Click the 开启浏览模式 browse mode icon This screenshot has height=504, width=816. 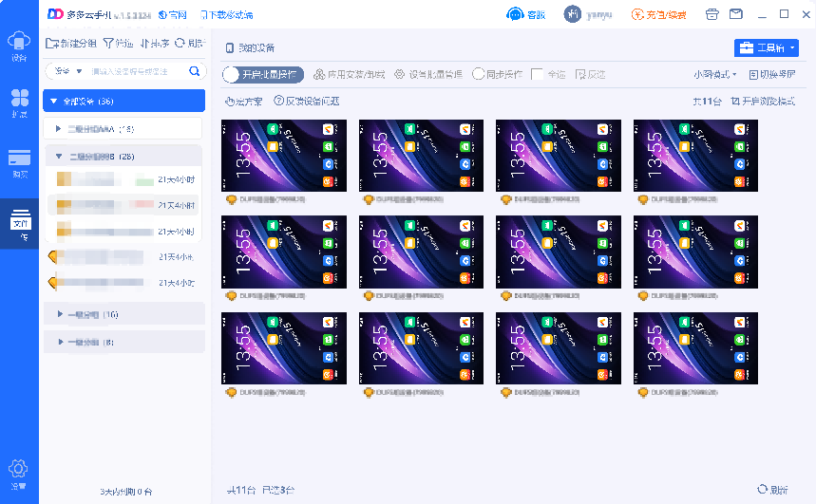735,101
